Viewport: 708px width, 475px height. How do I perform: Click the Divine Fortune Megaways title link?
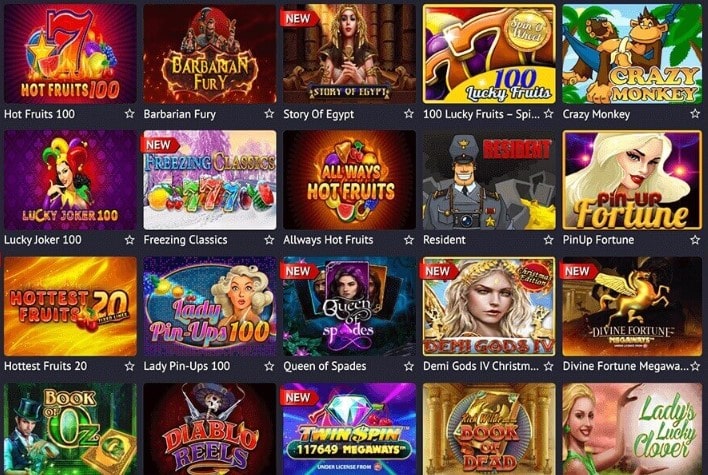click(x=625, y=366)
